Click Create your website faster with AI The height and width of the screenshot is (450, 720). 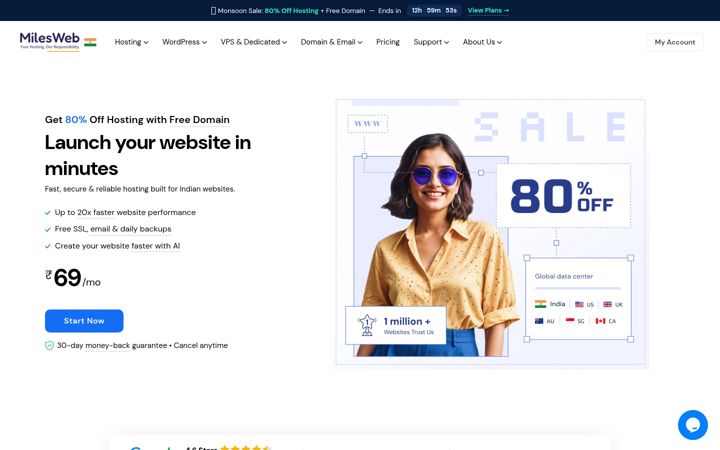click(117, 246)
